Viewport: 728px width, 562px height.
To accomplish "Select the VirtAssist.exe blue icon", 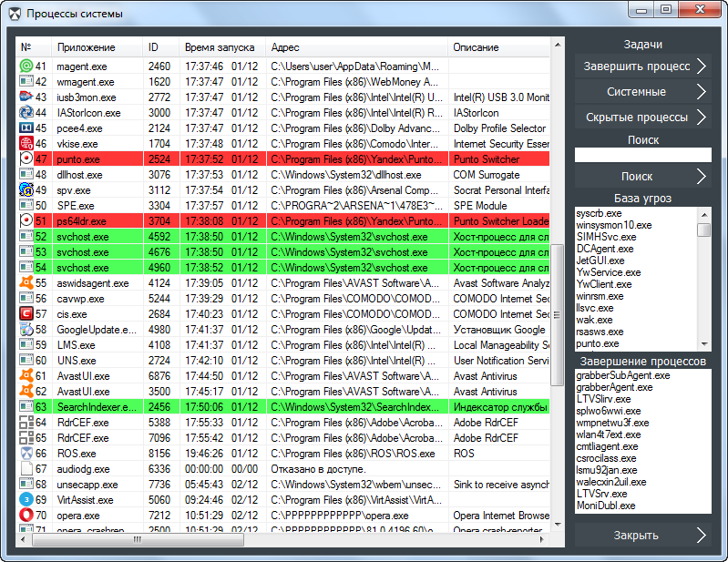I will 26,500.
